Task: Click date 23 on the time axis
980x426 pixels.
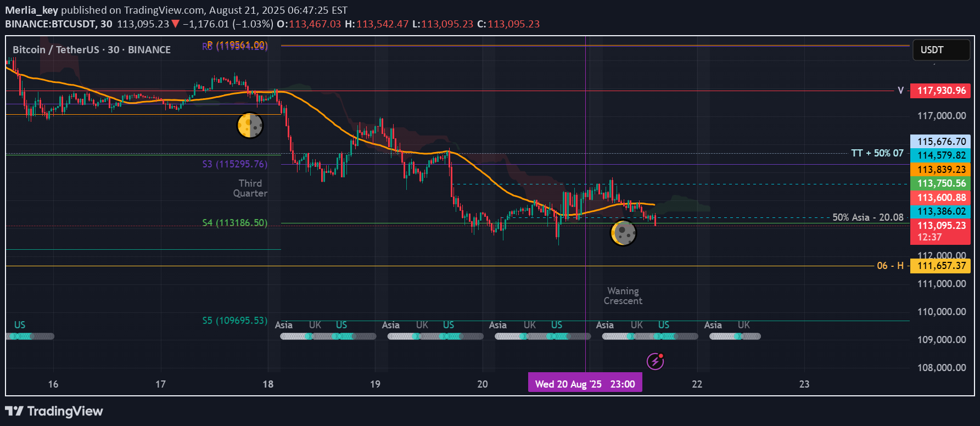Action: 804,384
